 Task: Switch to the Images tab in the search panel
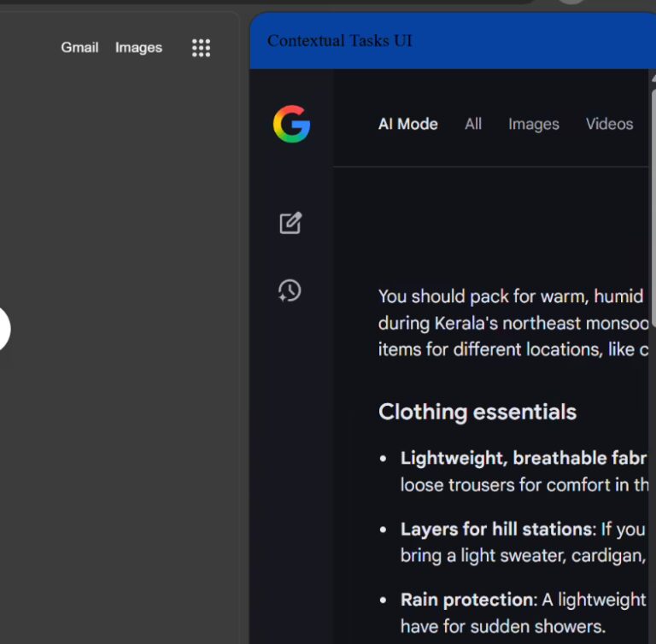[x=533, y=124]
